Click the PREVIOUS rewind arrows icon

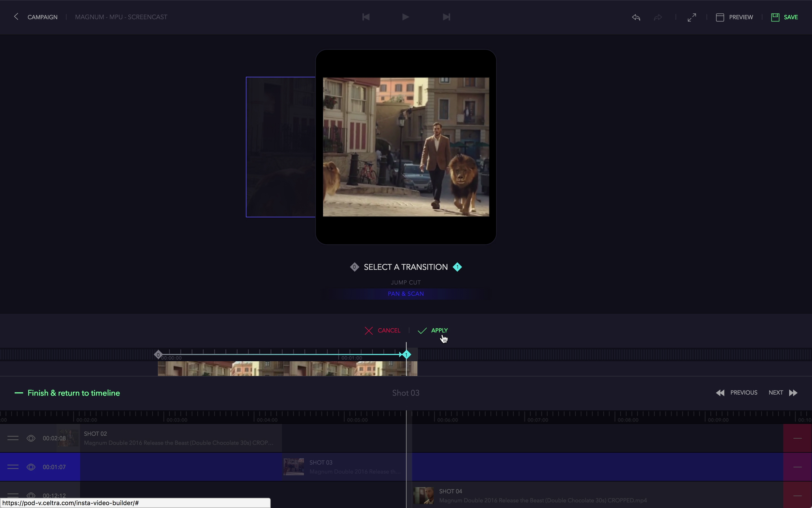(x=720, y=393)
